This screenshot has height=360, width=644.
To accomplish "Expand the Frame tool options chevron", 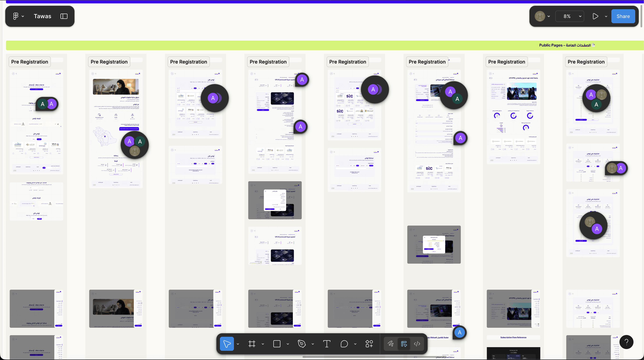I will [x=263, y=344].
